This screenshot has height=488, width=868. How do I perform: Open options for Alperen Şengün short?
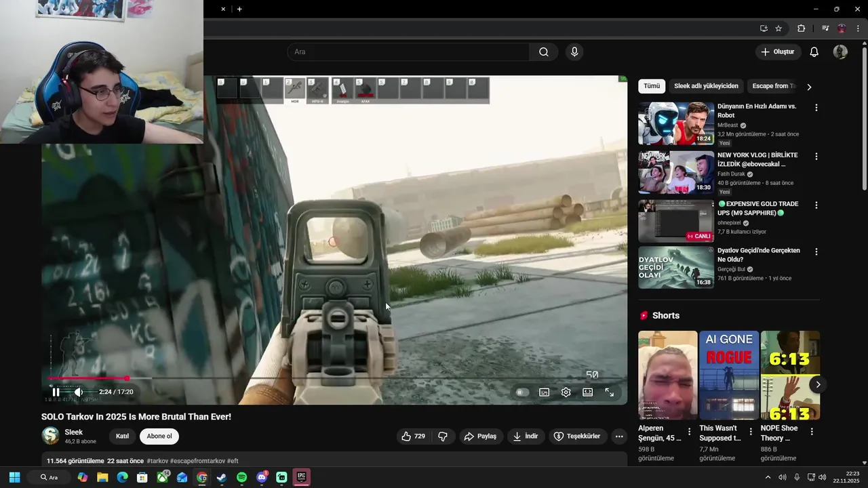click(x=690, y=432)
